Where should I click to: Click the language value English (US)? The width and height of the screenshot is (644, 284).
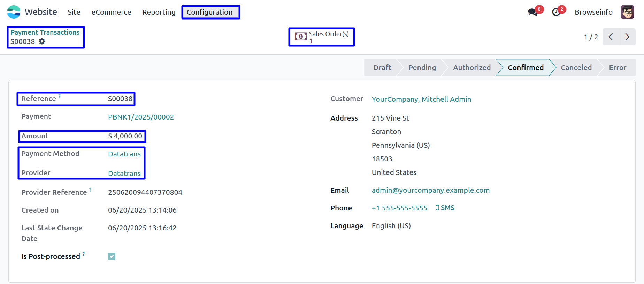click(x=391, y=226)
